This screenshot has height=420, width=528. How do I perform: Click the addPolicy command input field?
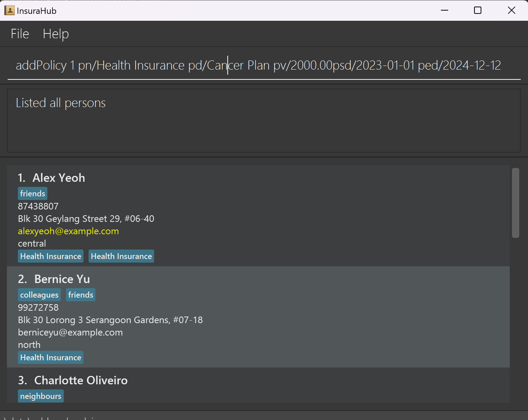pos(264,66)
